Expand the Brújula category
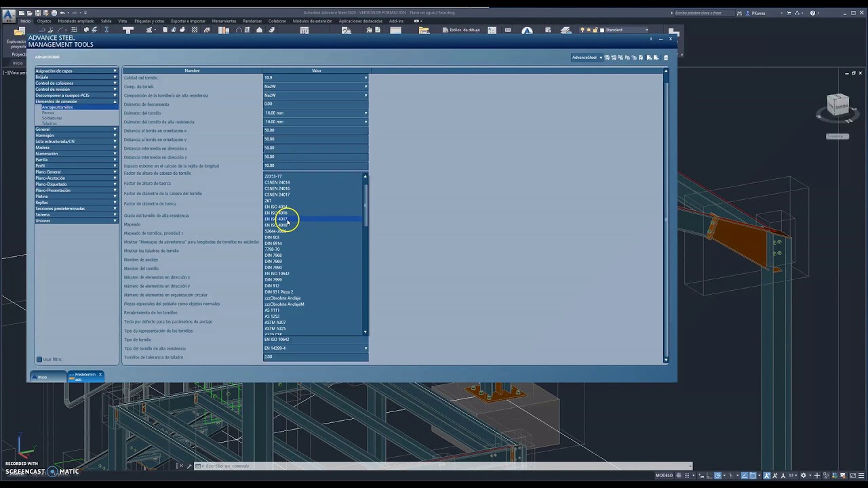868x488 pixels. tap(76, 77)
